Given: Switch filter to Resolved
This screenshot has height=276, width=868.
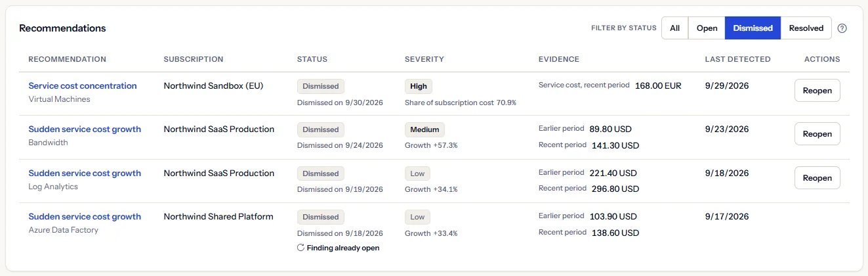Looking at the screenshot, I should tap(806, 28).
